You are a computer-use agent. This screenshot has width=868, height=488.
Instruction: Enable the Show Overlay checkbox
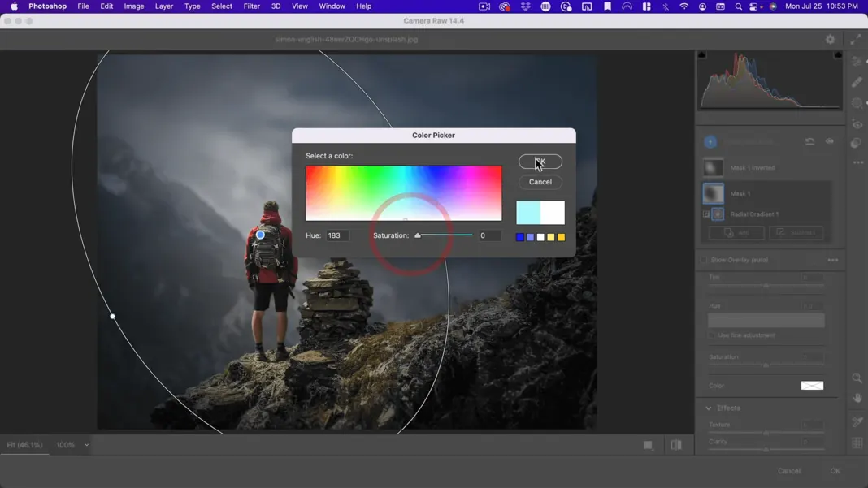pyautogui.click(x=704, y=260)
